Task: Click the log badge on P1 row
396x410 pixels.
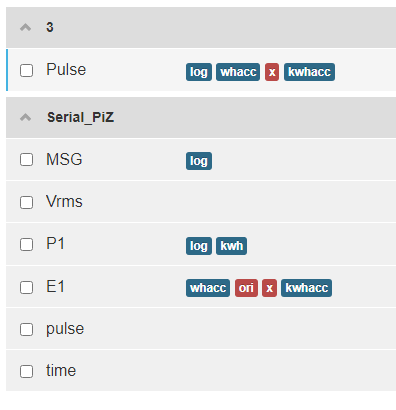Action: [x=199, y=246]
